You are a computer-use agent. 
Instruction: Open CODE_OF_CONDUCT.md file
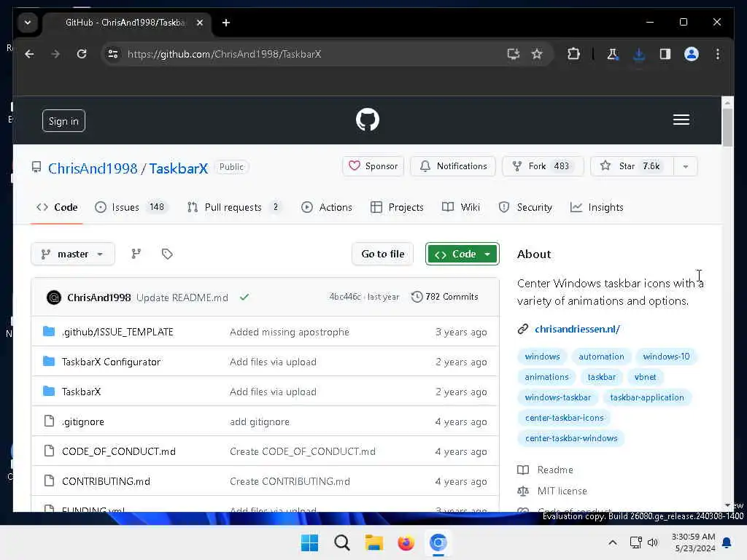click(x=119, y=451)
